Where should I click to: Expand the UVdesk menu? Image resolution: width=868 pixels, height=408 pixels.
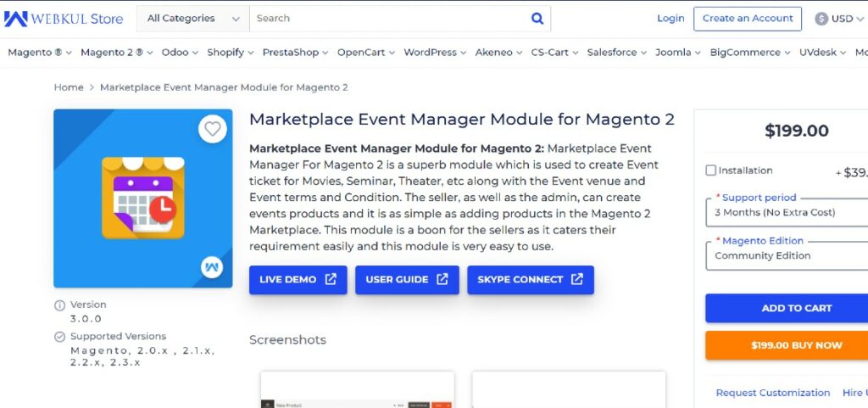[822, 53]
